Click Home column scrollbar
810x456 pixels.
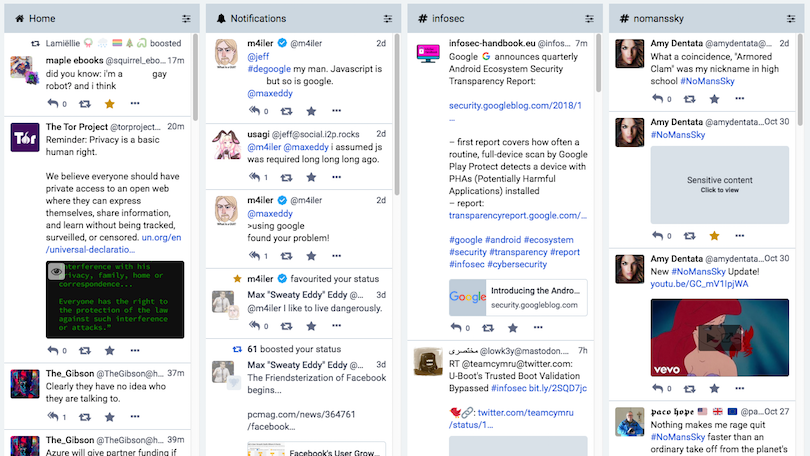(195, 76)
